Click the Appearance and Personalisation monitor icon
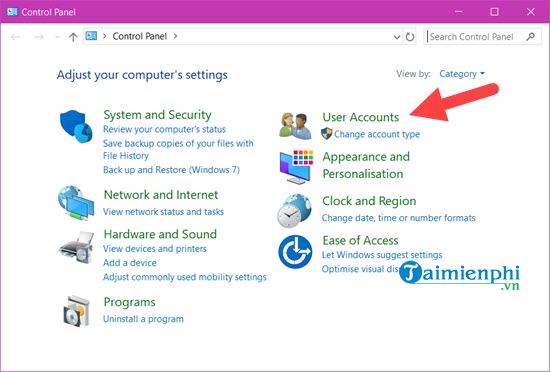Screen dimensions: 550x372 click(296, 167)
